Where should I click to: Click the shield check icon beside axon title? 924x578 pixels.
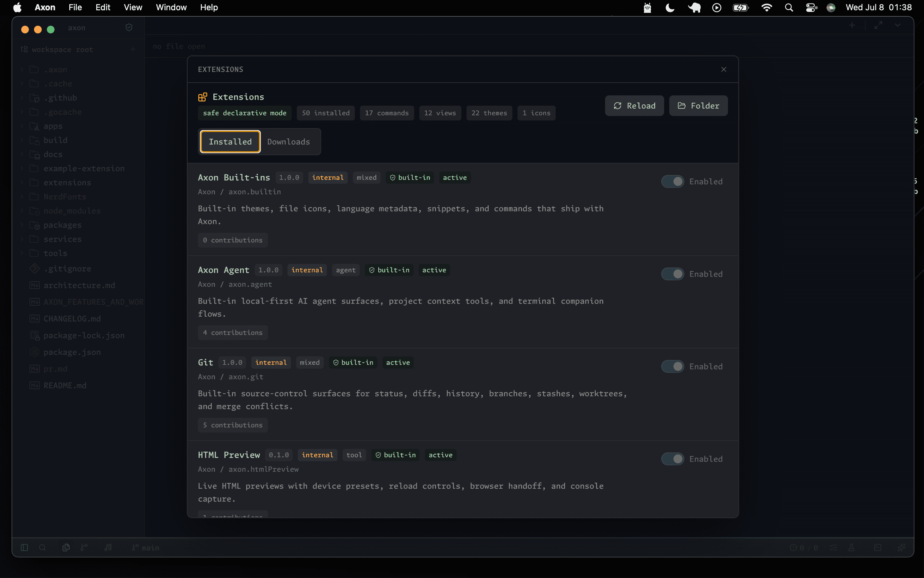pyautogui.click(x=129, y=28)
